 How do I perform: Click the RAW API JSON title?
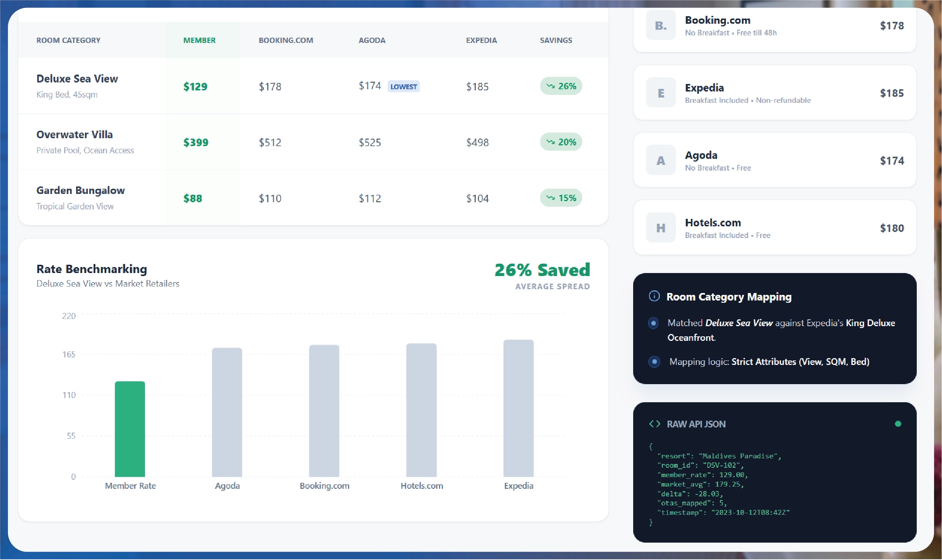[696, 424]
